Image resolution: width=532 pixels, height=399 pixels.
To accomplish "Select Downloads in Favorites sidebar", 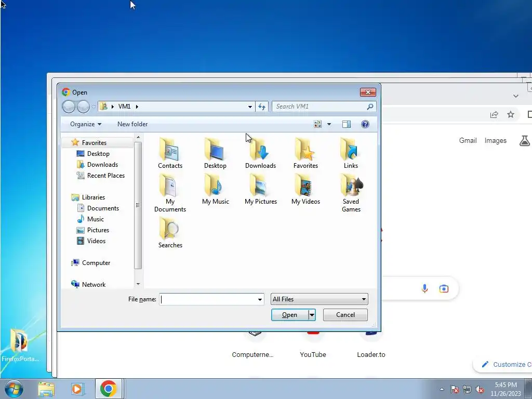I will tap(102, 165).
